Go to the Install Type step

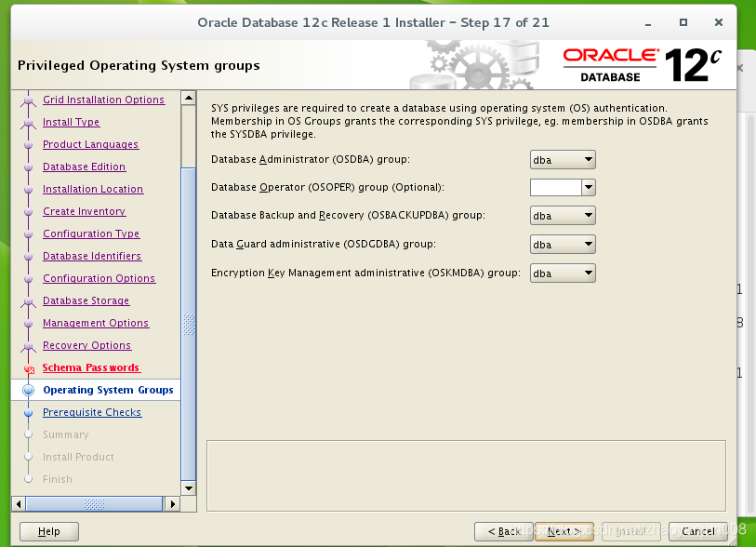pyautogui.click(x=71, y=122)
